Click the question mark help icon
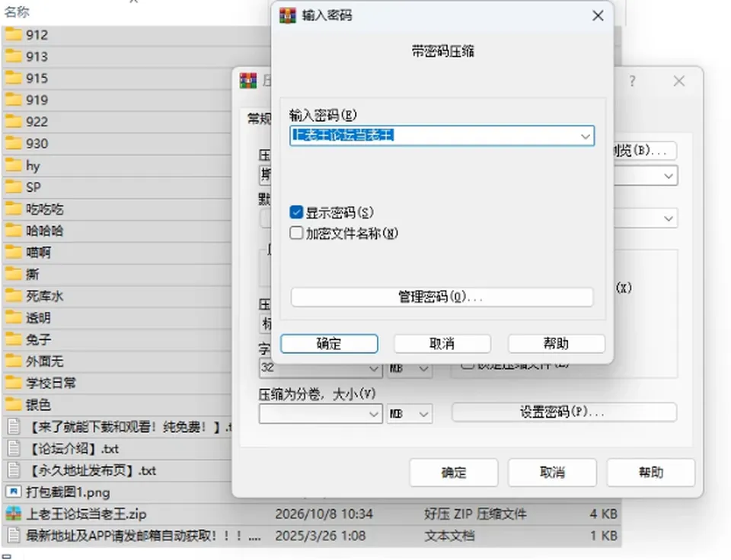The height and width of the screenshot is (560, 731). pyautogui.click(x=632, y=81)
